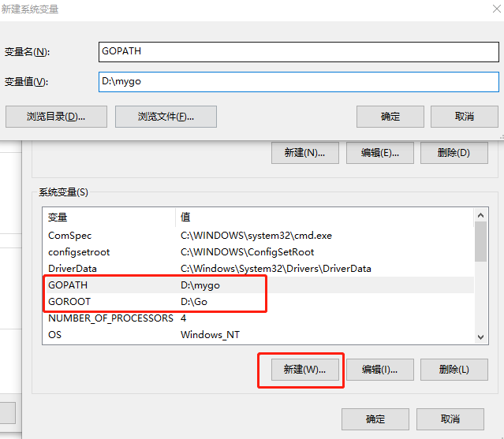Screen dimensions: 504x439
Task: Click the 浏览目录(D)... button
Action: tap(56, 117)
